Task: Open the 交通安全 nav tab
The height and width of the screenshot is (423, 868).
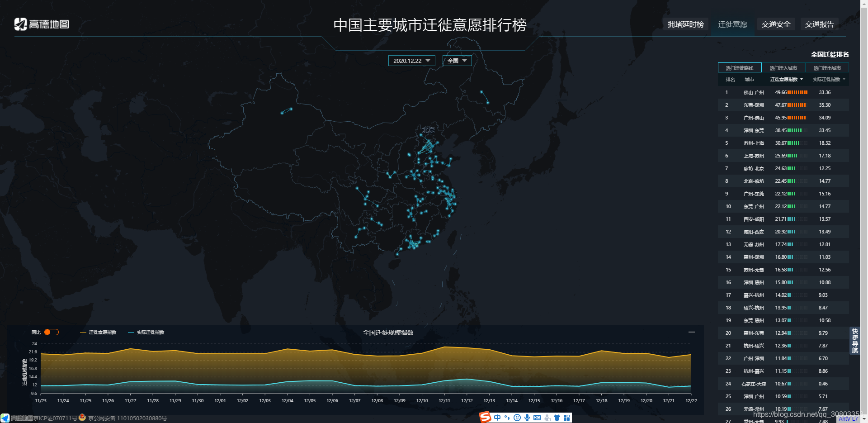Action: (x=776, y=24)
